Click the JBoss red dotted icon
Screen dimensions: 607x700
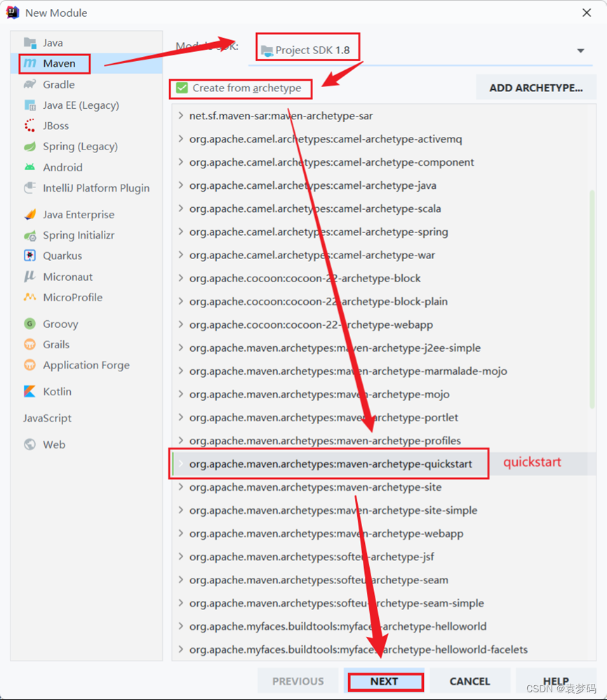point(30,126)
